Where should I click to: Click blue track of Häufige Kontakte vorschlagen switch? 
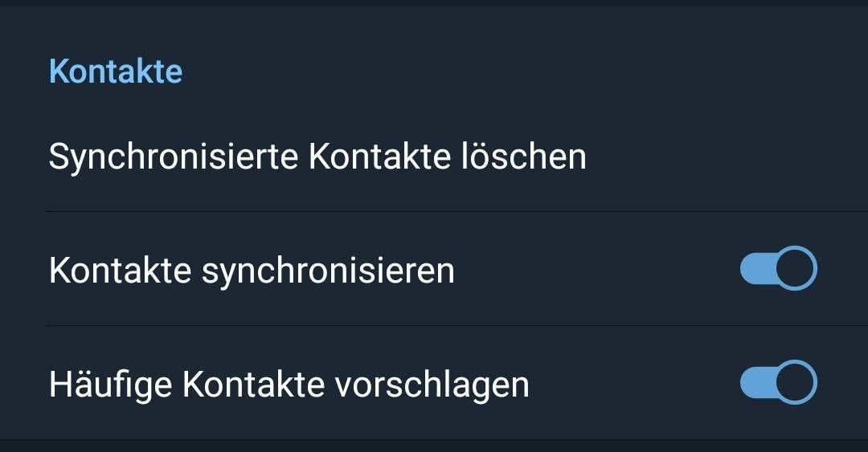(757, 382)
